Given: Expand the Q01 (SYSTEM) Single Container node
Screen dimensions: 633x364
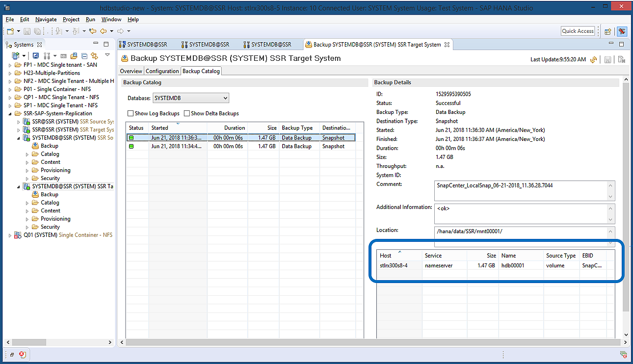Looking at the screenshot, I should 10,235.
